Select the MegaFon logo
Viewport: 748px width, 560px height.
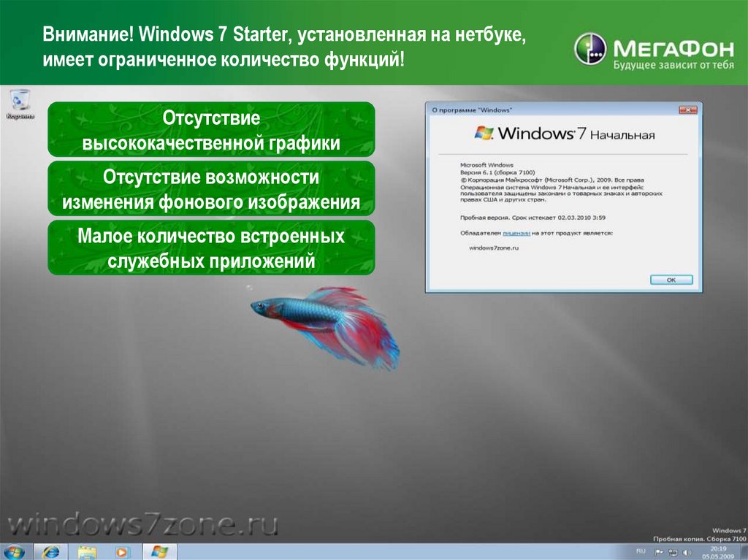click(654, 50)
